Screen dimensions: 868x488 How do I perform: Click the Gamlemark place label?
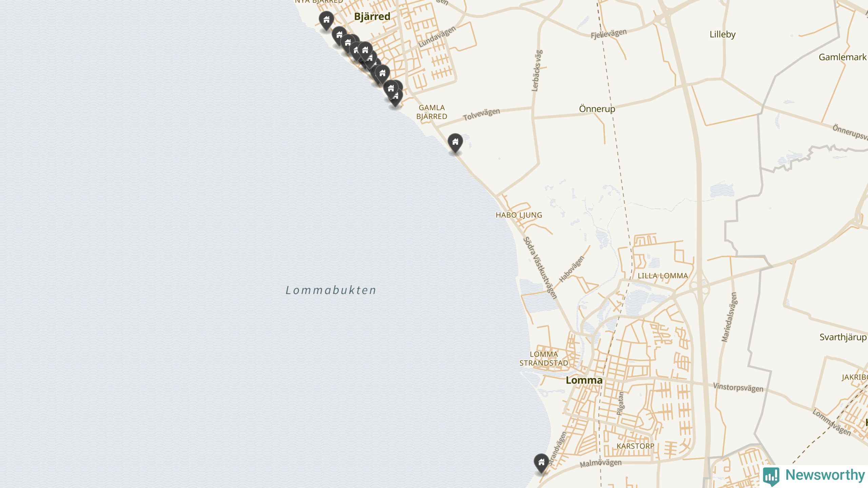[x=843, y=57]
